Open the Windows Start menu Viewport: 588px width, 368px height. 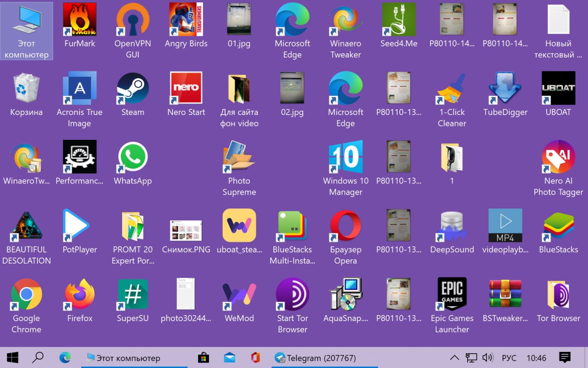coord(12,357)
